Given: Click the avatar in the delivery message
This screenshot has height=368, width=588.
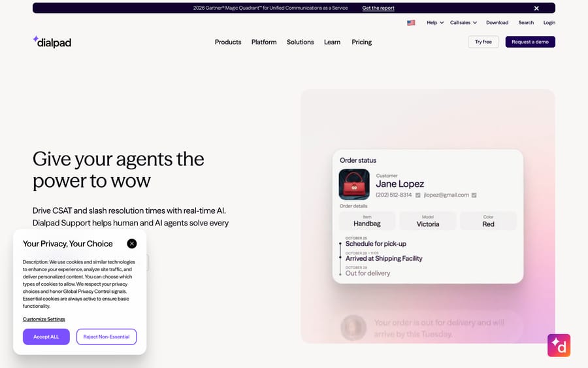Looking at the screenshot, I should click(353, 327).
